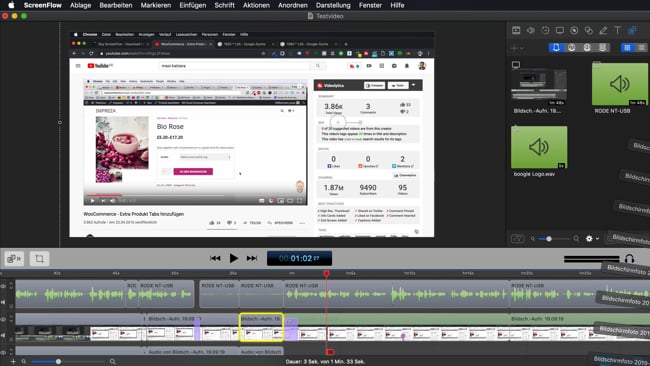
Task: Toggle visibility of the bottom audio track
Action: pyautogui.click(x=3, y=352)
